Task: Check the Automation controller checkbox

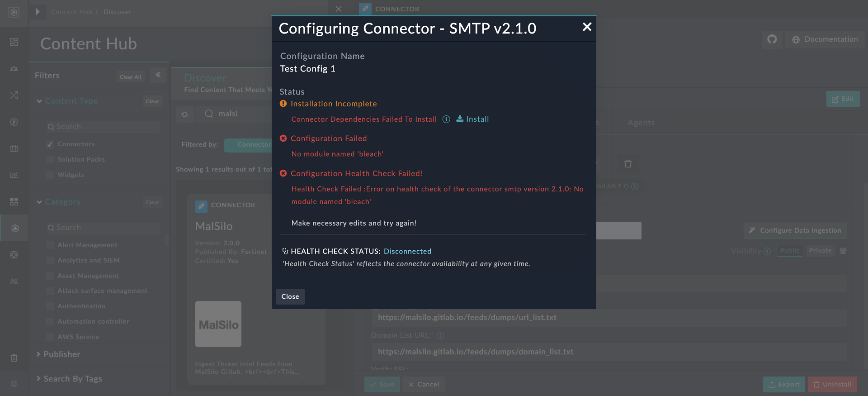Action: point(50,321)
